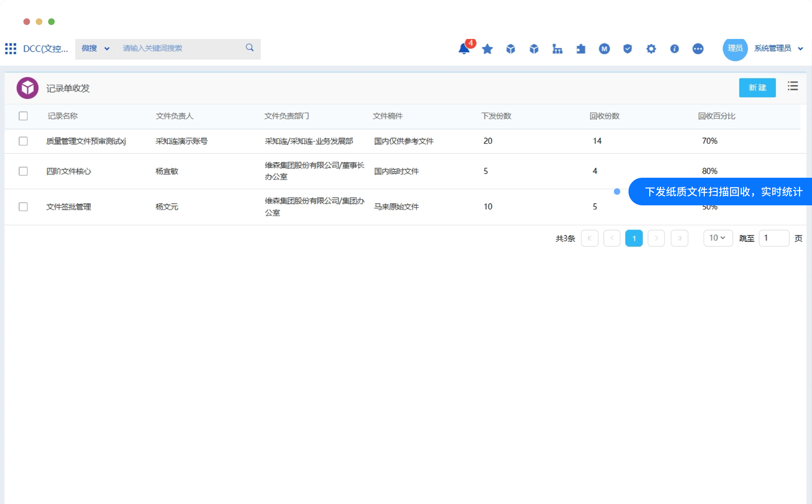Click the star favorites icon
This screenshot has width=812, height=504.
pos(487,49)
